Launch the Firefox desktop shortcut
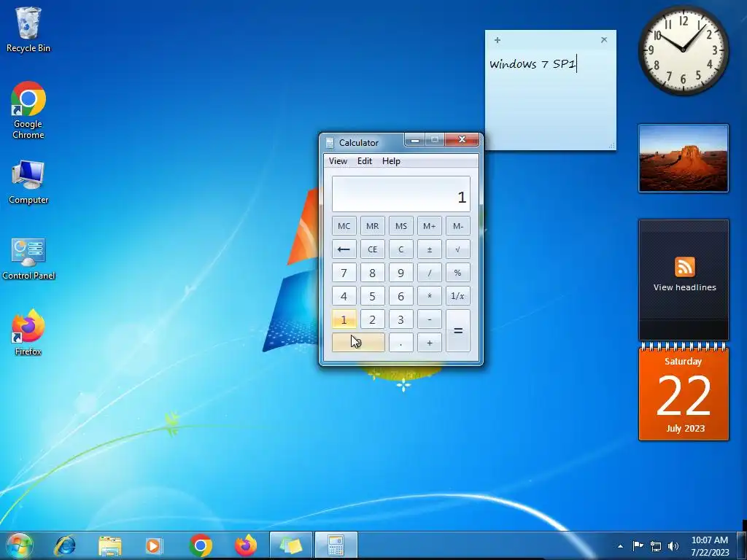 tap(28, 332)
